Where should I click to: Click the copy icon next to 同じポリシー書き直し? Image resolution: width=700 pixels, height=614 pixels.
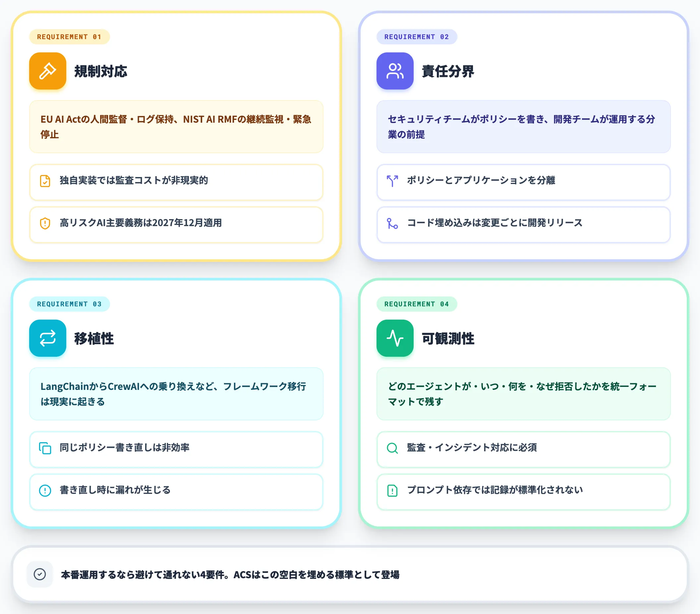point(45,448)
